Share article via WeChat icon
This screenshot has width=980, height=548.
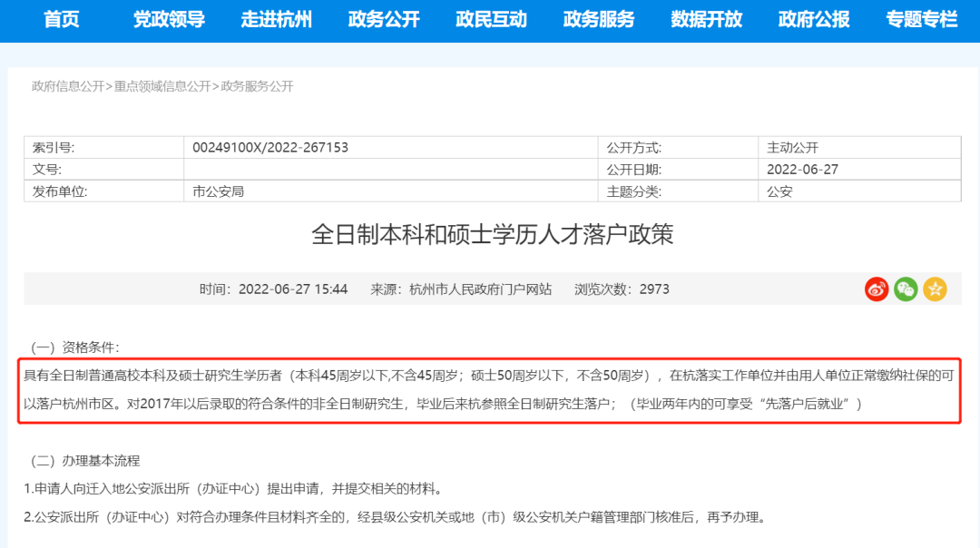[906, 289]
